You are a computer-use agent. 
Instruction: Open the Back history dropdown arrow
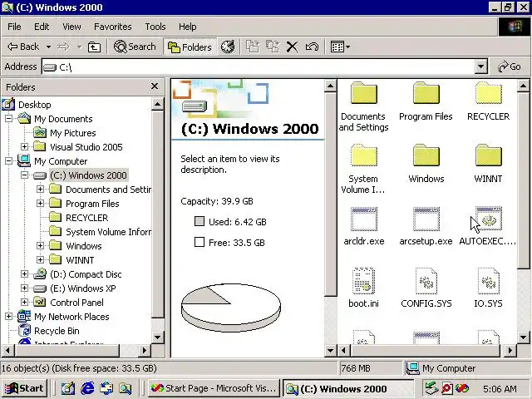[48, 47]
